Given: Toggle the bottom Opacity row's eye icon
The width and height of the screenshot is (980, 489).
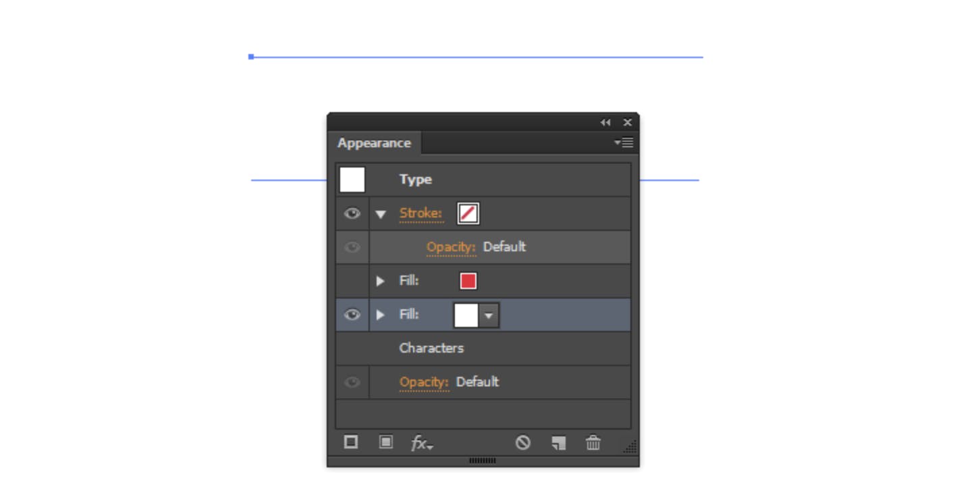Looking at the screenshot, I should tap(352, 382).
